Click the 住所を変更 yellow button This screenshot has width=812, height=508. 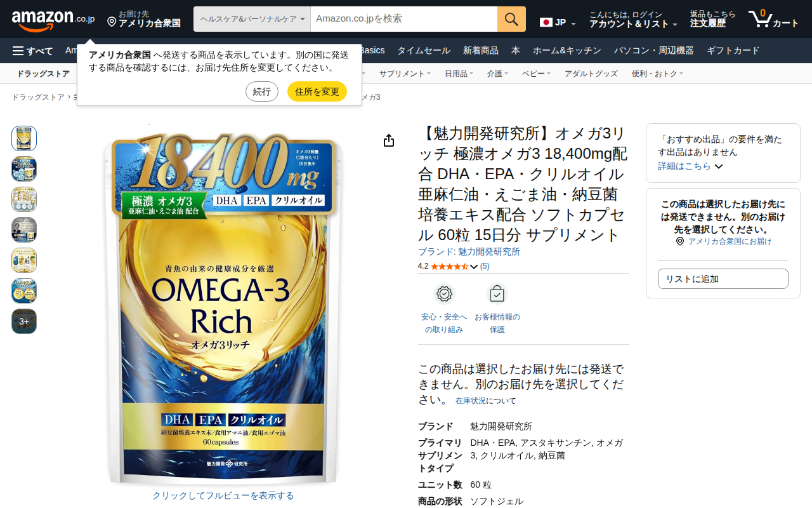pyautogui.click(x=317, y=91)
